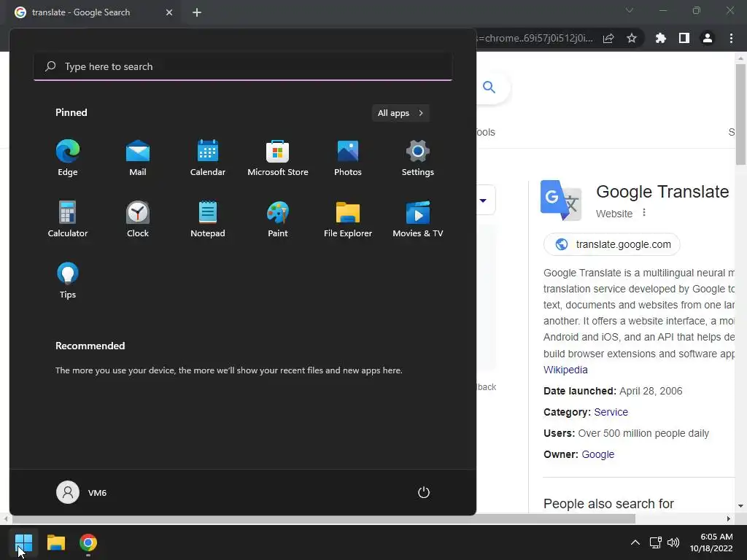Open File Explorer in pinned apps
The width and height of the screenshot is (747, 560).
(x=348, y=219)
